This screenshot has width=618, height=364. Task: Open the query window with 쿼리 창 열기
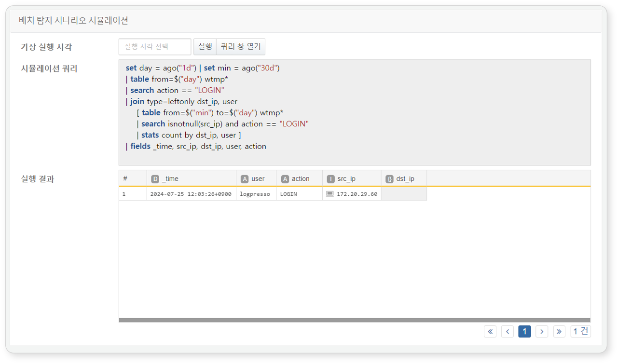[241, 47]
